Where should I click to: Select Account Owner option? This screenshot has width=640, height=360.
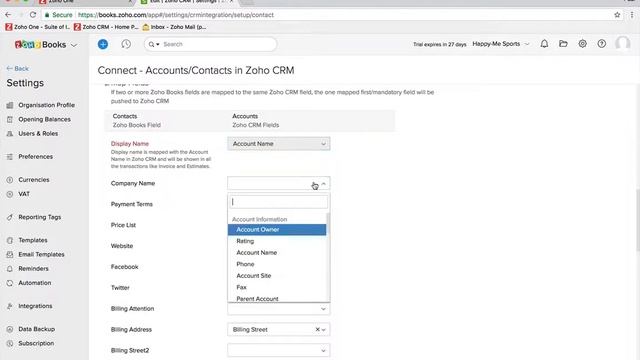pyautogui.click(x=277, y=230)
